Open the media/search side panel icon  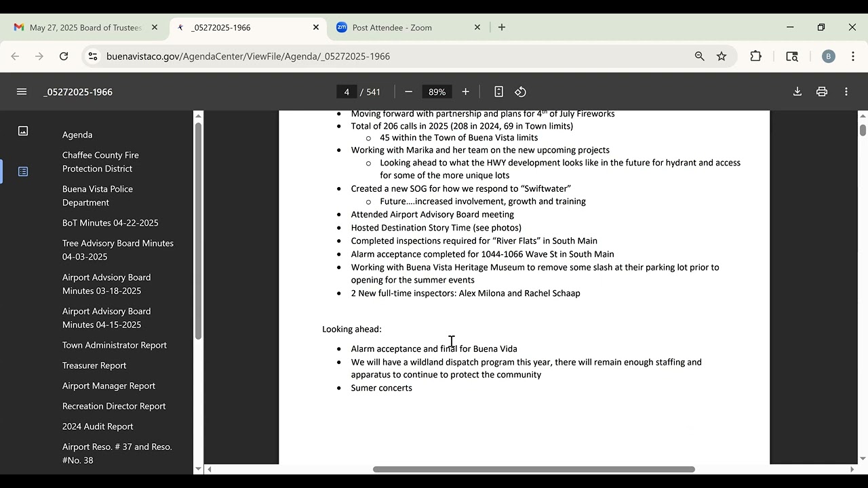[x=792, y=56]
